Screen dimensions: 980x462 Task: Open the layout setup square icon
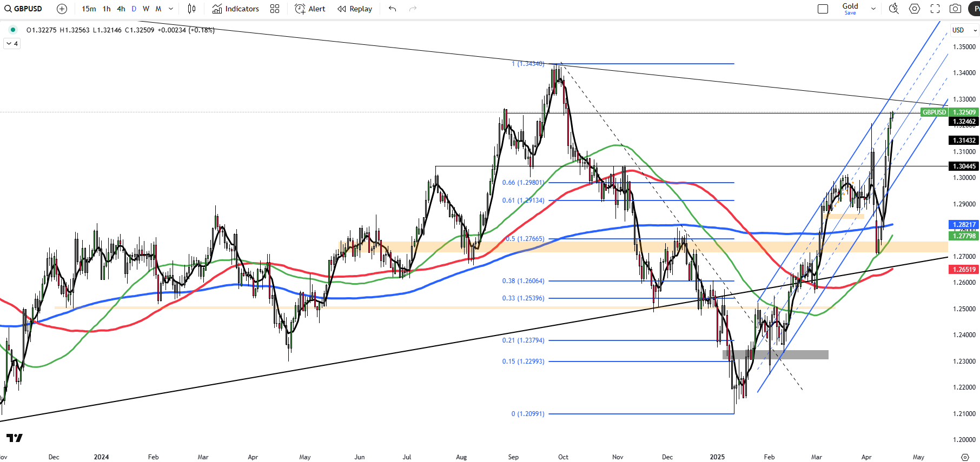coord(823,9)
